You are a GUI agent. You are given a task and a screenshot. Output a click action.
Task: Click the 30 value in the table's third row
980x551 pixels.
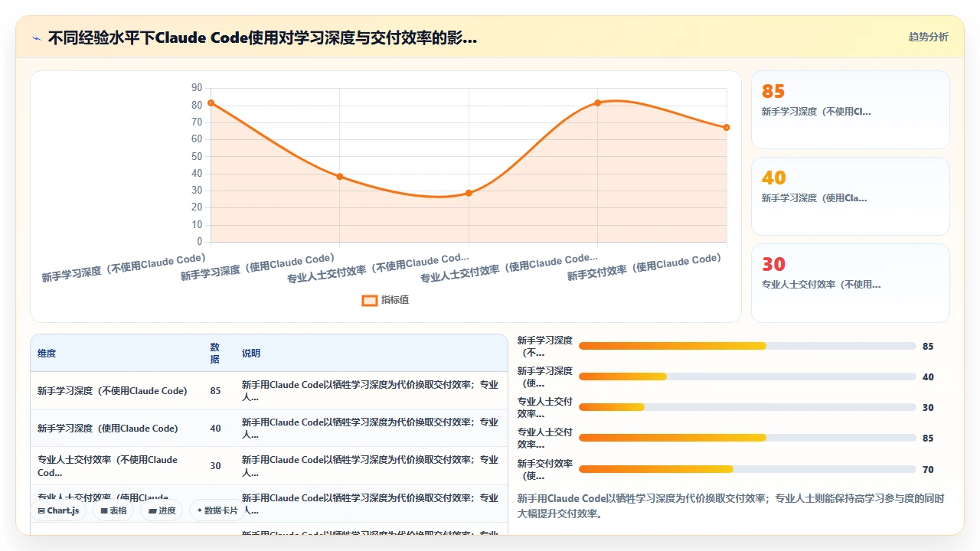[215, 466]
